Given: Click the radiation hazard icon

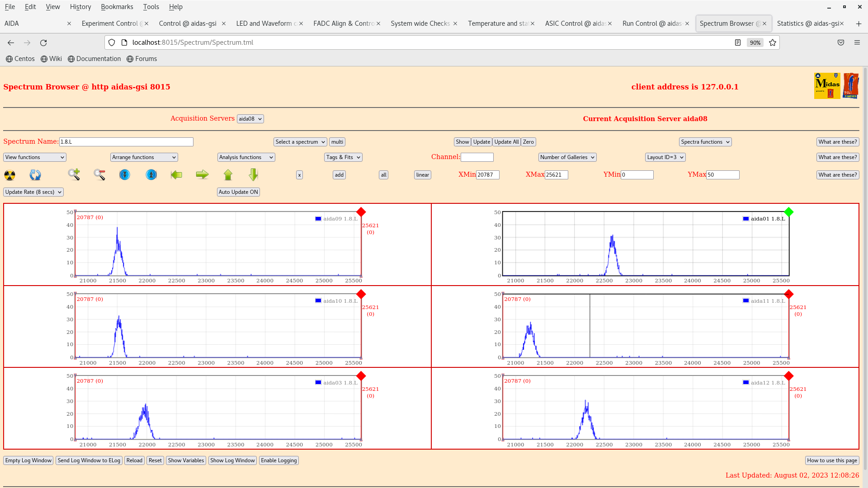Looking at the screenshot, I should click(x=9, y=175).
